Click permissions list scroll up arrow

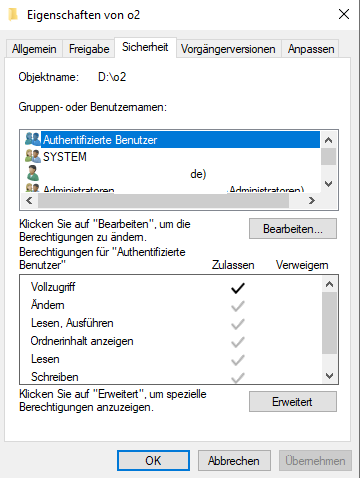[329, 284]
